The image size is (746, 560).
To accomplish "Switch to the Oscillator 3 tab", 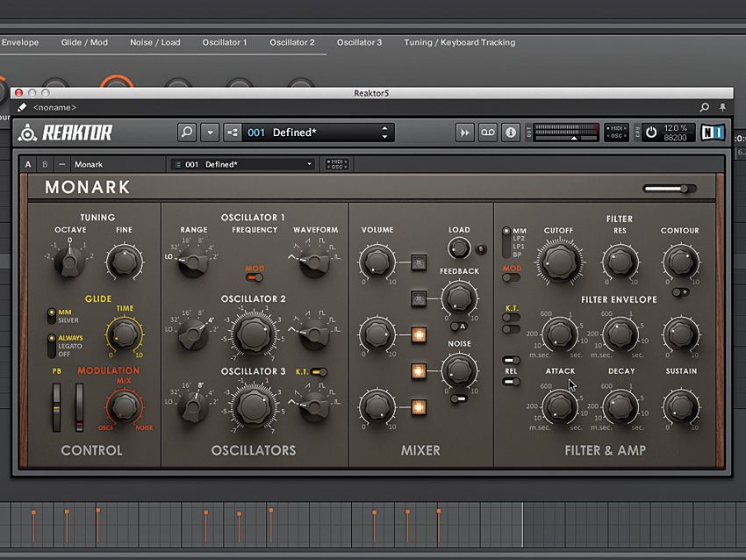I will click(x=360, y=42).
